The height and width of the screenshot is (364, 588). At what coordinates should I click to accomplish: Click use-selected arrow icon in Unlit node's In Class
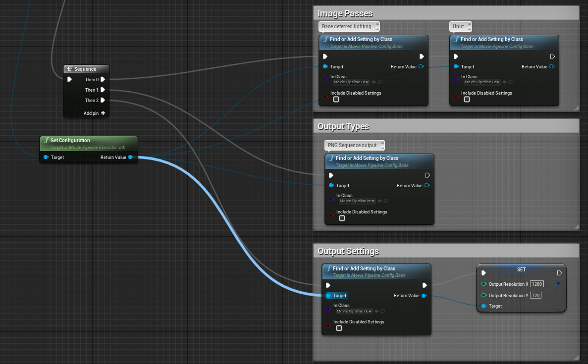(504, 82)
